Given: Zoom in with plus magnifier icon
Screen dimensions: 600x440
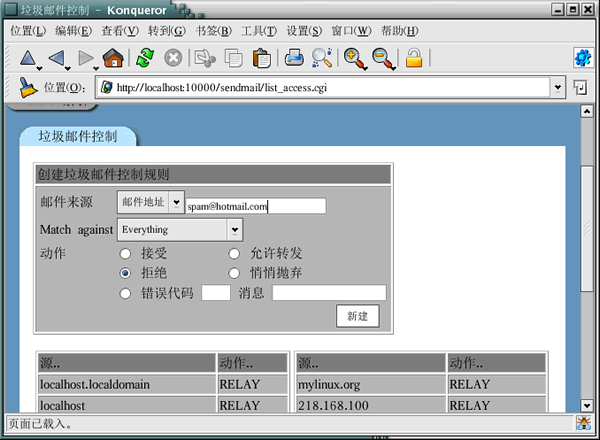Looking at the screenshot, I should tap(354, 59).
